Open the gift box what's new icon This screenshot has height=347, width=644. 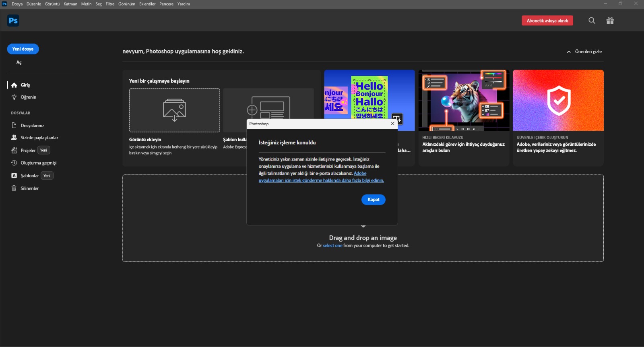[610, 21]
